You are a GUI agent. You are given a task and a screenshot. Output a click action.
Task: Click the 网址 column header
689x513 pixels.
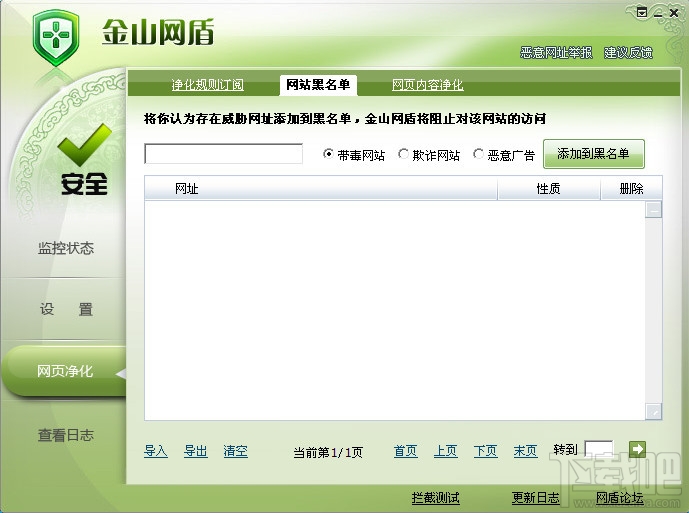[321, 189]
